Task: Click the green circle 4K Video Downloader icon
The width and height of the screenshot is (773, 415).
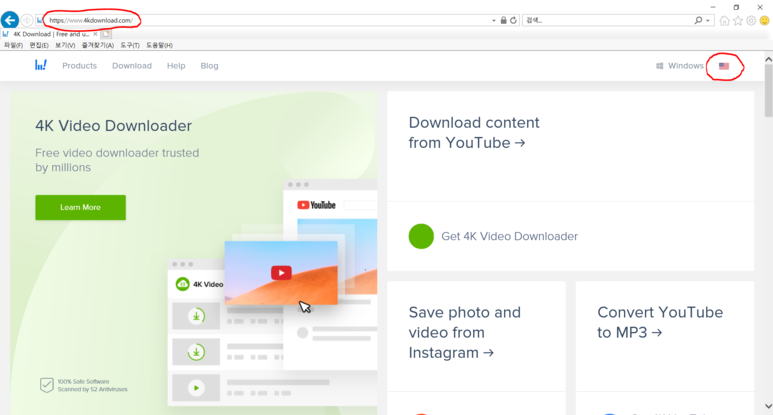Action: (x=421, y=236)
